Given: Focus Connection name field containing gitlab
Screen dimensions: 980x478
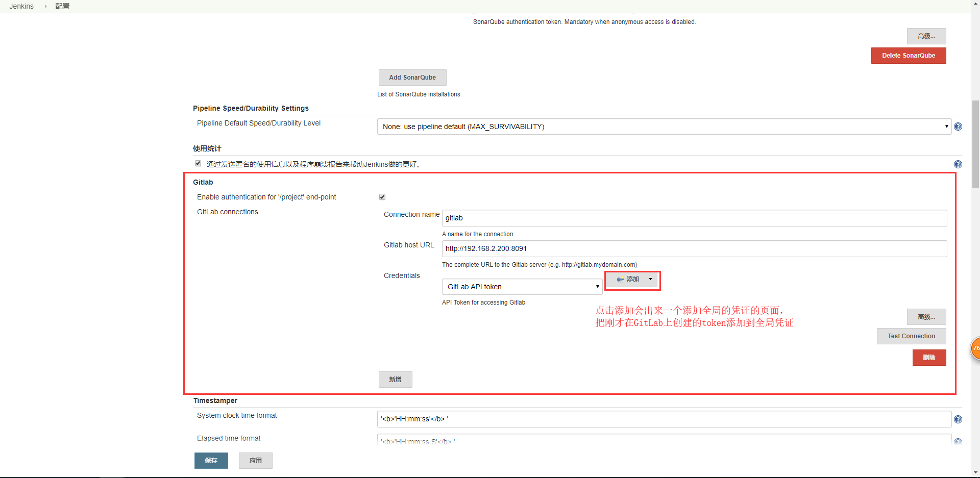Looking at the screenshot, I should click(x=694, y=218).
